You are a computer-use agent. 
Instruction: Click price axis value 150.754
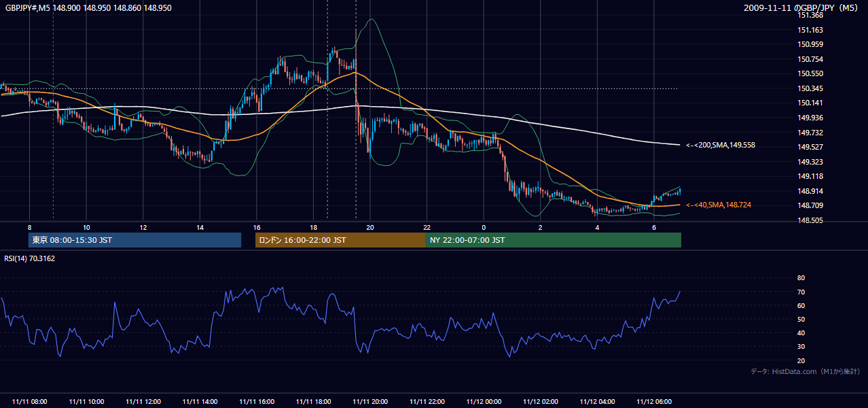(x=811, y=59)
